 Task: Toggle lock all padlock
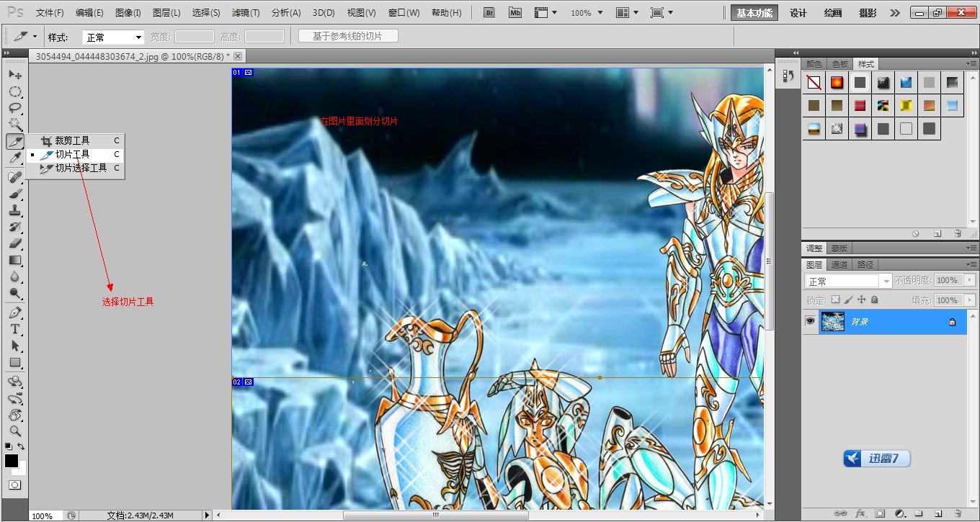[x=874, y=299]
